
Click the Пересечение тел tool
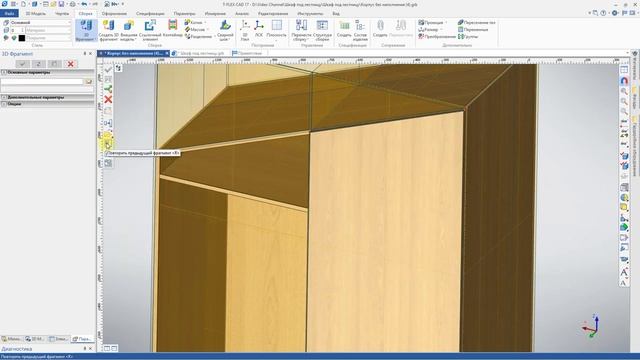tap(477, 22)
